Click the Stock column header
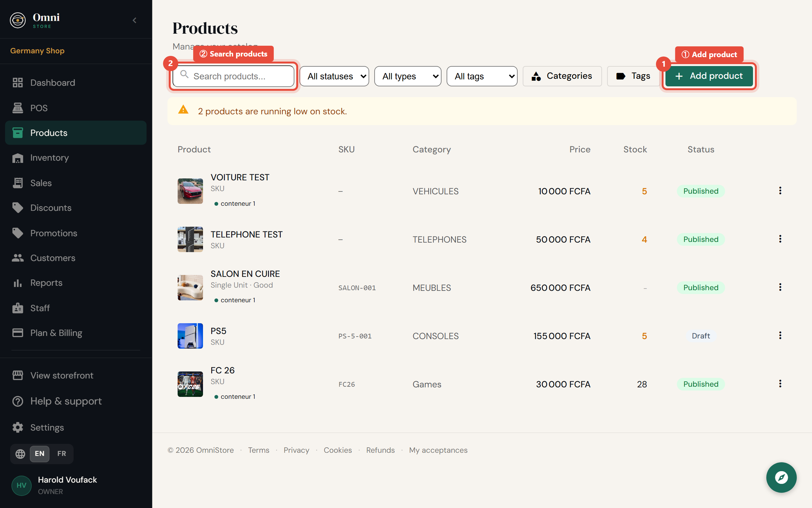The image size is (812, 508). [x=635, y=150]
